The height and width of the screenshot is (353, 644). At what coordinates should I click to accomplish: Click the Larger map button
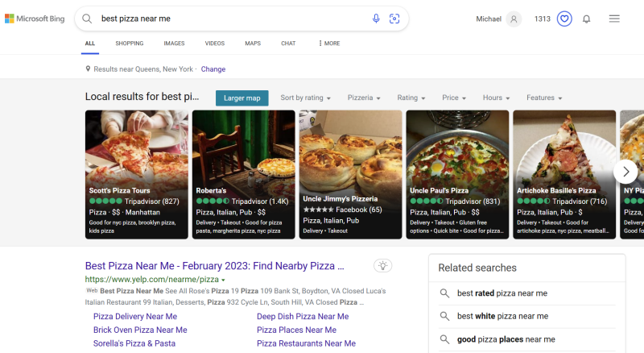242,98
